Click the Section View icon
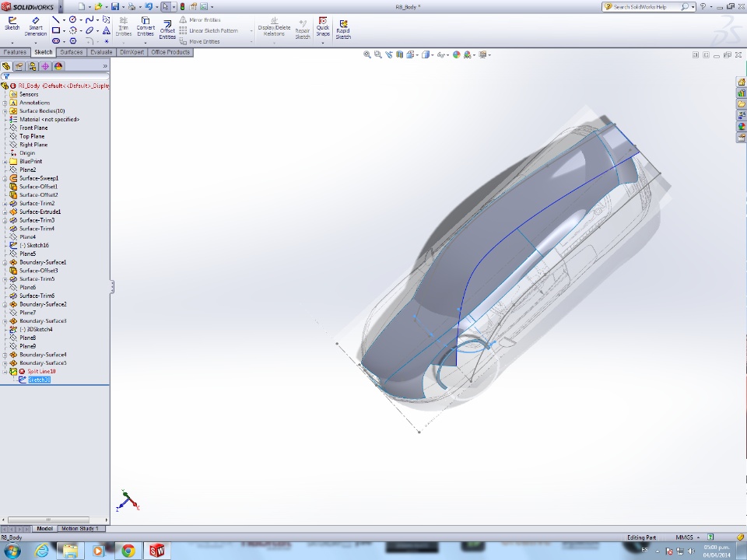The width and height of the screenshot is (747, 560). pos(399,54)
